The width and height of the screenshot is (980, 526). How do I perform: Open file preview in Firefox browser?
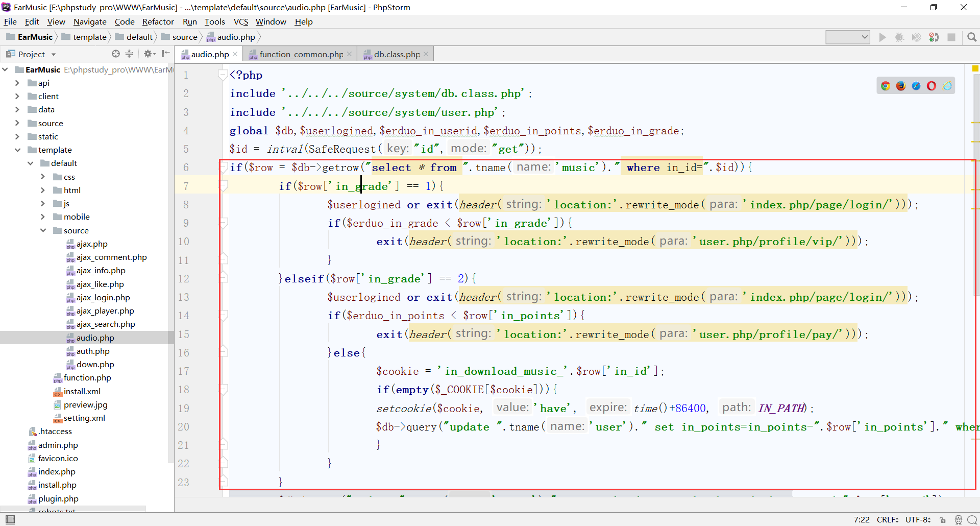point(901,86)
